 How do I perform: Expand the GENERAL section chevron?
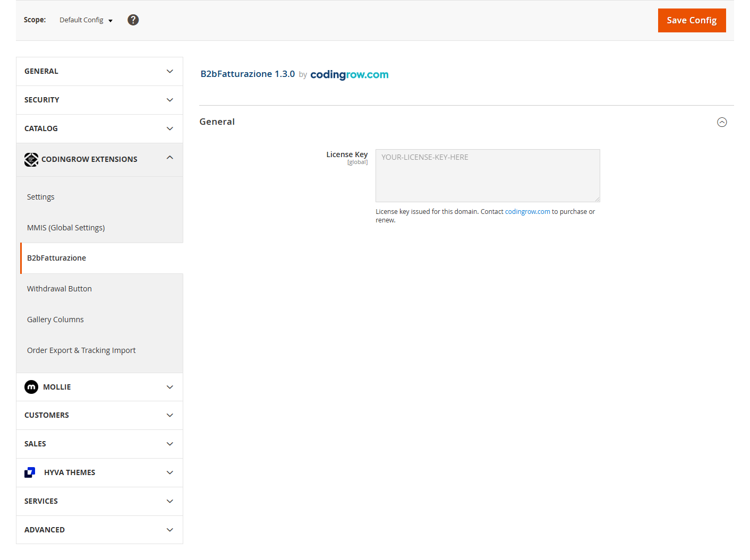click(170, 71)
